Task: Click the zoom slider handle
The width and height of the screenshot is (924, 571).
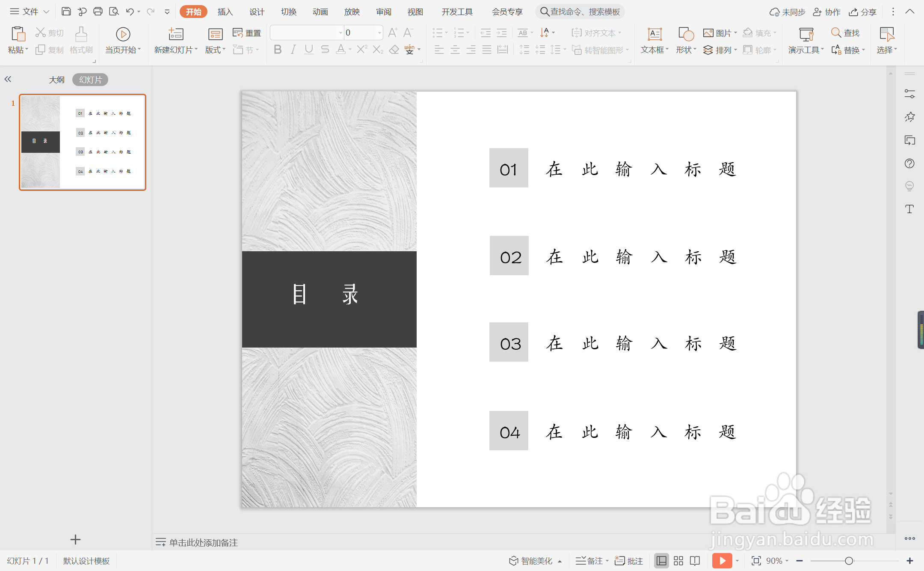Action: 849,561
